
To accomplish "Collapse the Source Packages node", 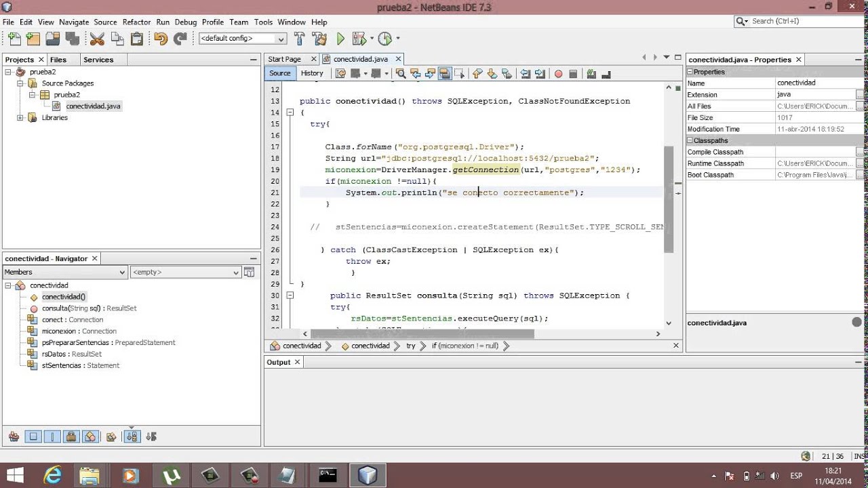I will click(20, 83).
